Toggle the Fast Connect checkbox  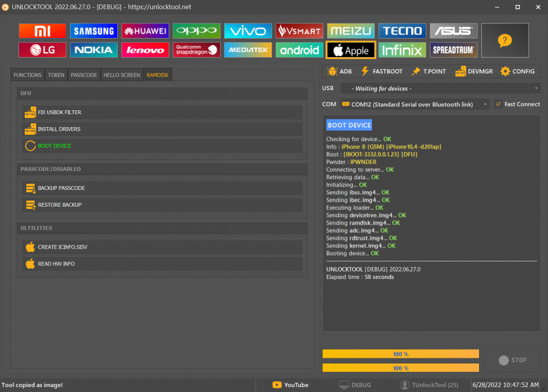tap(498, 104)
